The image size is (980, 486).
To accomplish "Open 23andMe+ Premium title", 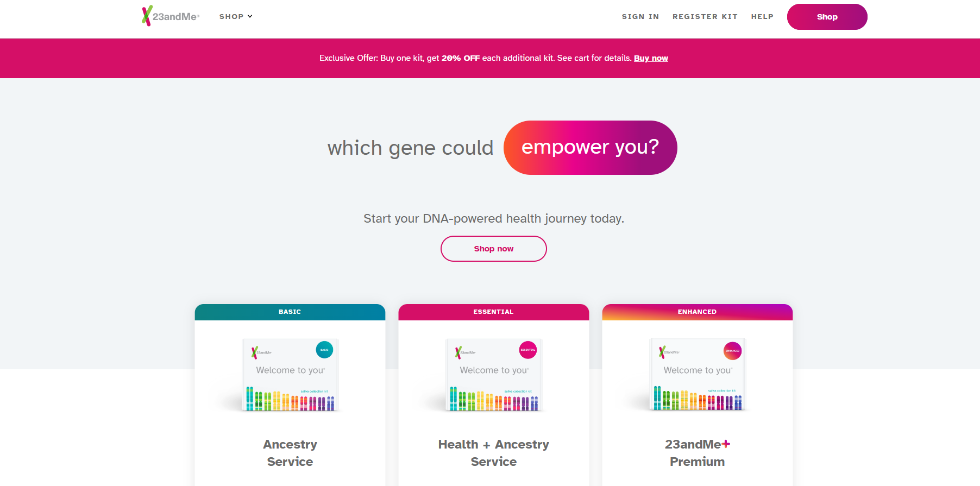I will 697,453.
